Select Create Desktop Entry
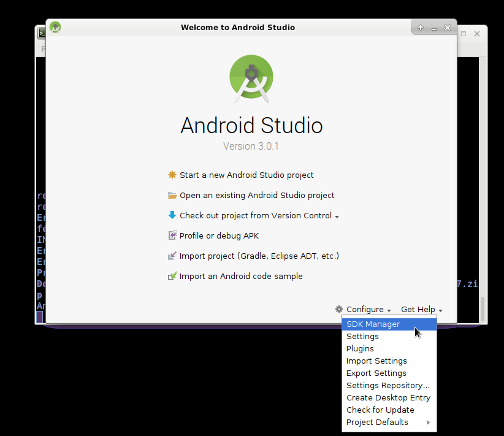The image size is (504, 436). 388,397
